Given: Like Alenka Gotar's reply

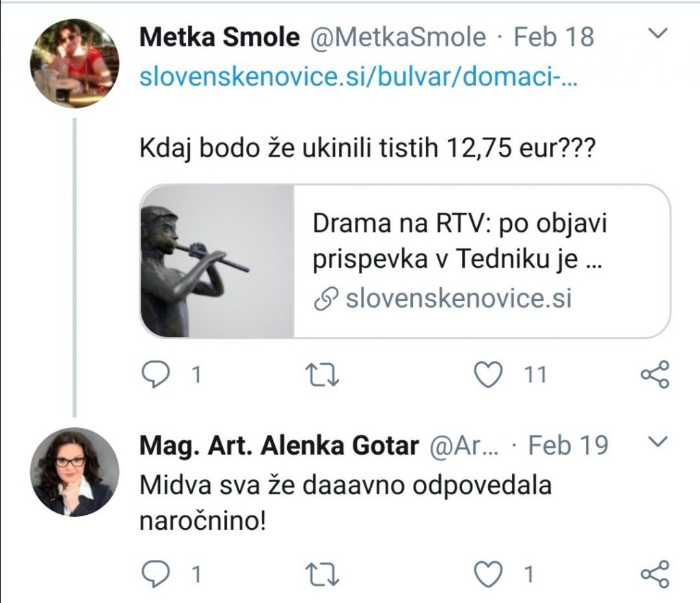Looking at the screenshot, I should [x=489, y=574].
